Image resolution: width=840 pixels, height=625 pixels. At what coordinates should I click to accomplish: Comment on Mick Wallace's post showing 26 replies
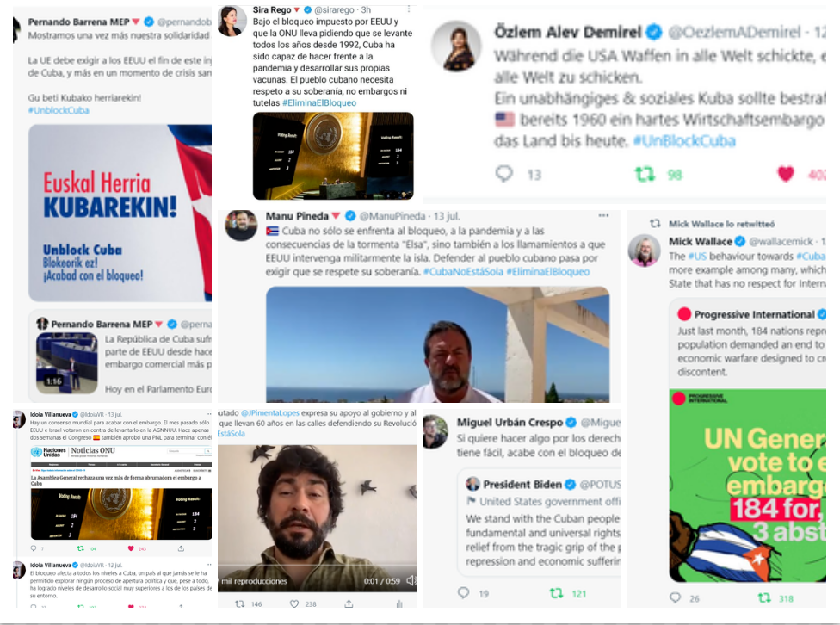676,597
